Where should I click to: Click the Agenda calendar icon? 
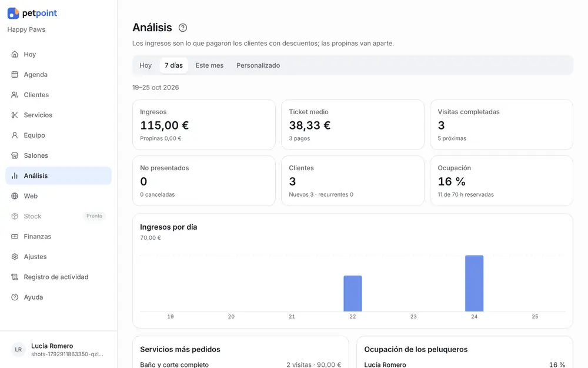[x=15, y=74]
